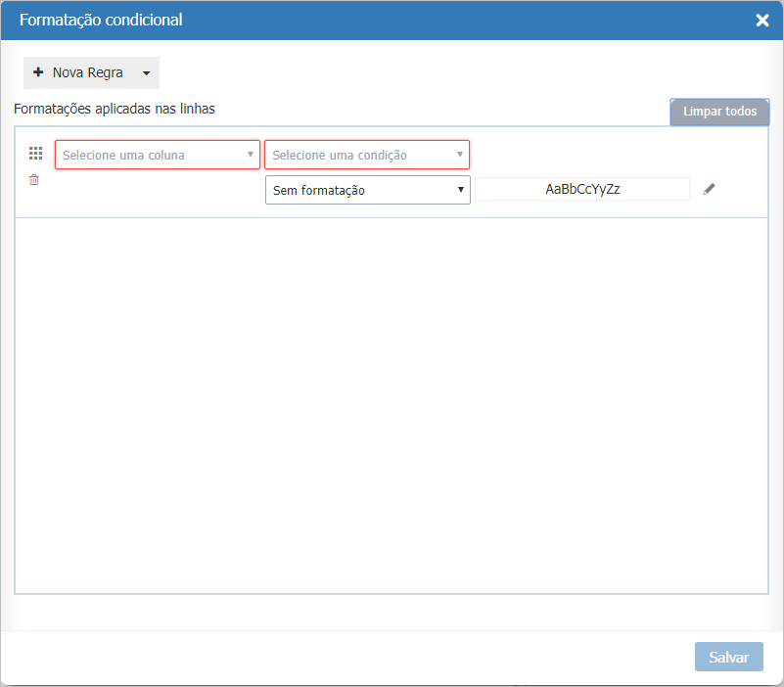Click the arrow in the condição dropdown
784x687 pixels.
tap(460, 155)
